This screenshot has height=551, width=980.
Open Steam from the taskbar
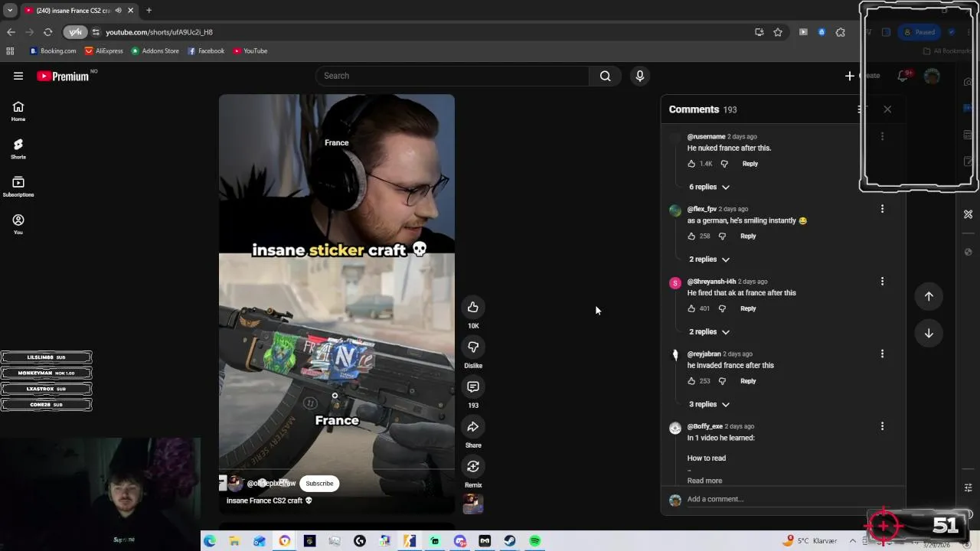coord(510,541)
